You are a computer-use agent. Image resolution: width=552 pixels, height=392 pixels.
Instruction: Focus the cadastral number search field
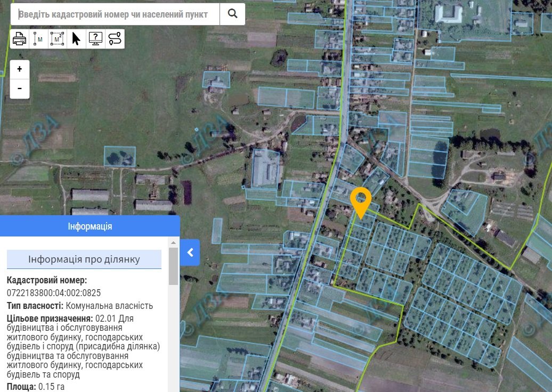115,14
